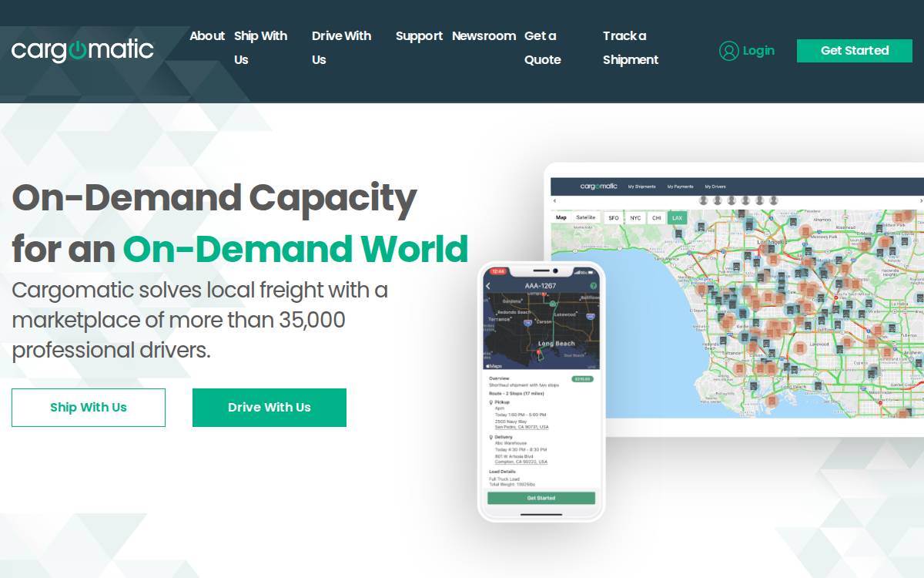Viewport: 924px width, 578px height.
Task: Click the left arrow of tablet driver carousel
Action: 554,200
